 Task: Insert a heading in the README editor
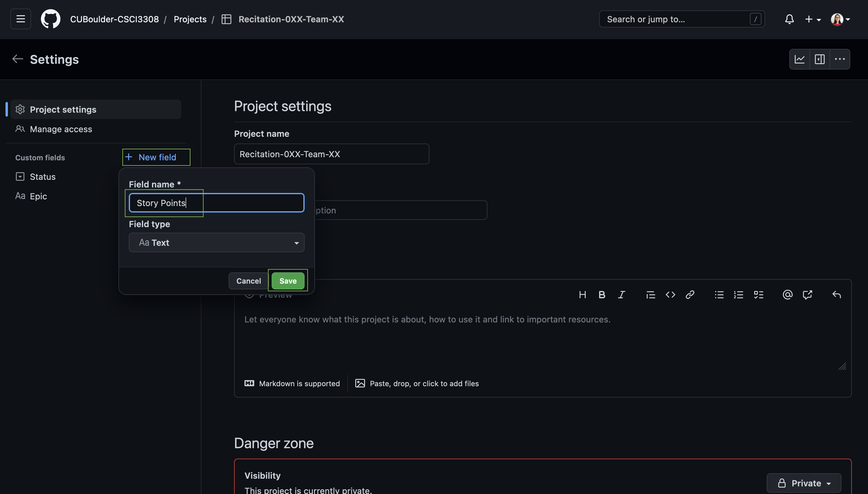(583, 295)
